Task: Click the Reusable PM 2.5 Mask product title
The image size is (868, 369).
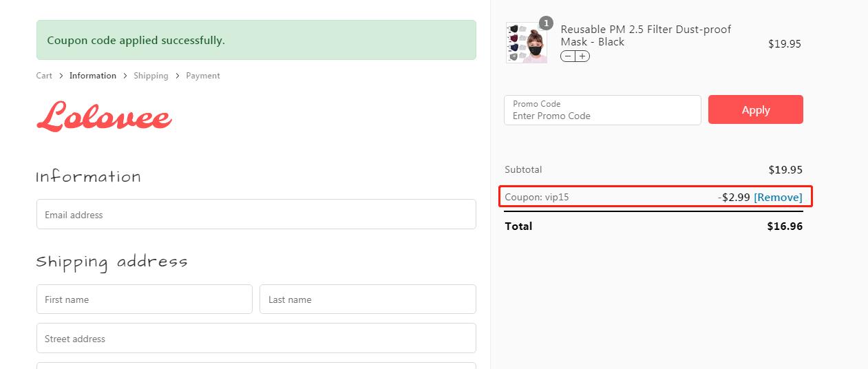Action: pos(646,35)
